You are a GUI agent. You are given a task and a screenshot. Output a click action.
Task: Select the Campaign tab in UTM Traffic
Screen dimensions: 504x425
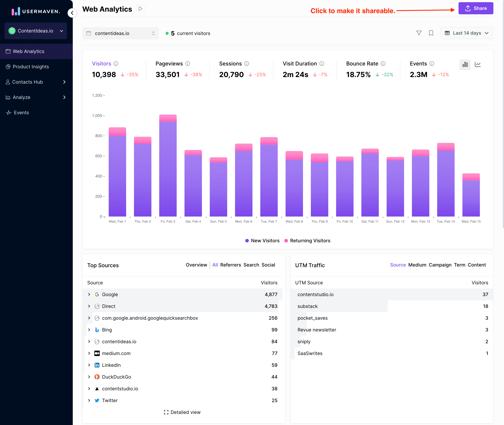(x=440, y=265)
